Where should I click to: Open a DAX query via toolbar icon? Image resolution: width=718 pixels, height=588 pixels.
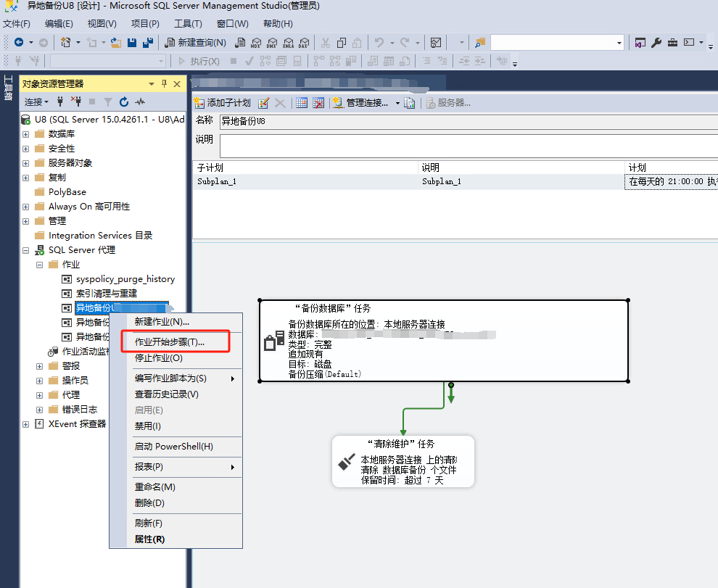[x=304, y=43]
